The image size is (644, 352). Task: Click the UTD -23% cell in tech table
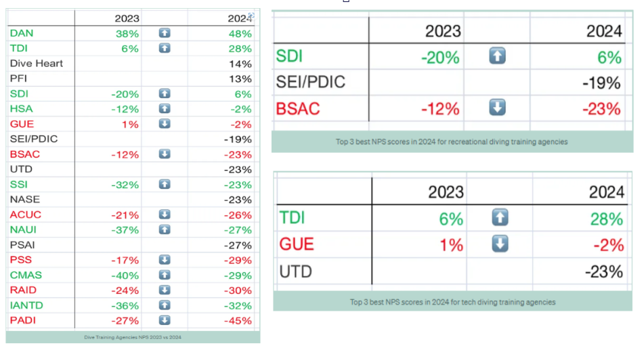pyautogui.click(x=604, y=272)
